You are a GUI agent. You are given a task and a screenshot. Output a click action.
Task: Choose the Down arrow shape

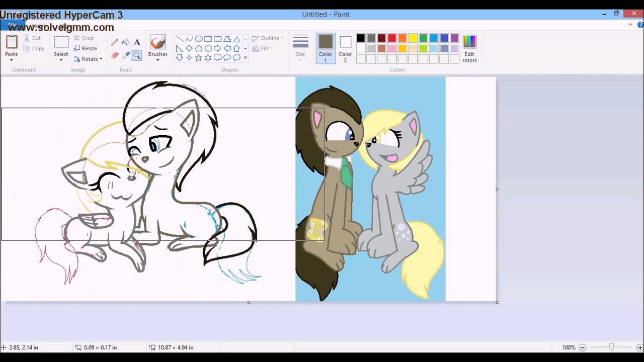coord(180,57)
